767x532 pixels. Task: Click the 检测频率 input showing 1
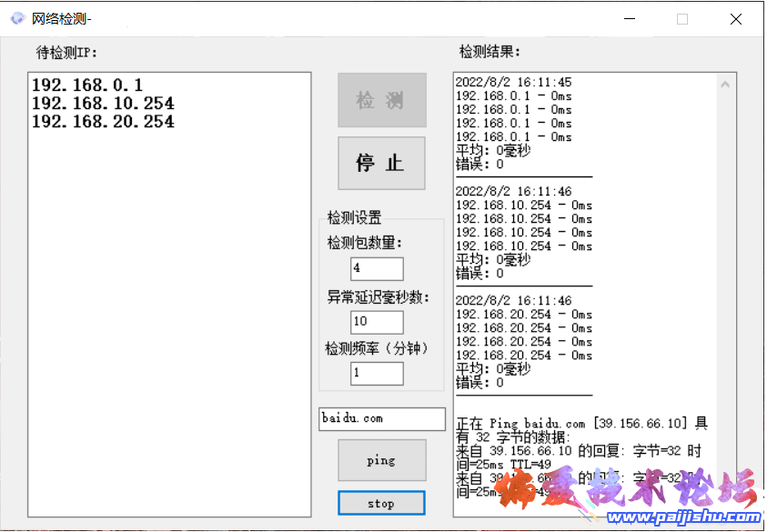[376, 373]
